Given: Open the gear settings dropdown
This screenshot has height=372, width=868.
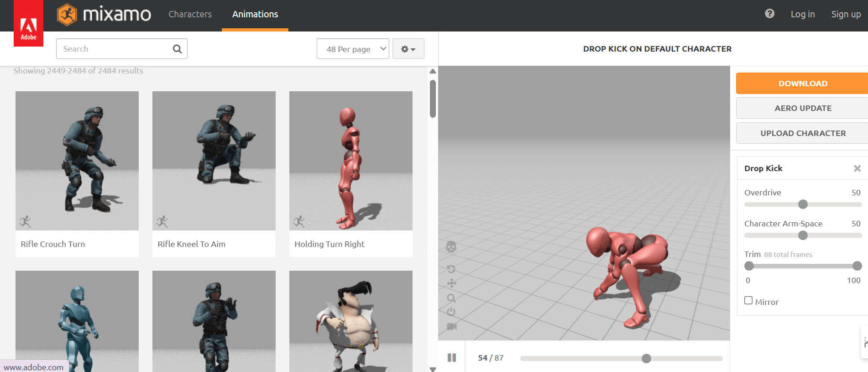Looking at the screenshot, I should click(408, 49).
